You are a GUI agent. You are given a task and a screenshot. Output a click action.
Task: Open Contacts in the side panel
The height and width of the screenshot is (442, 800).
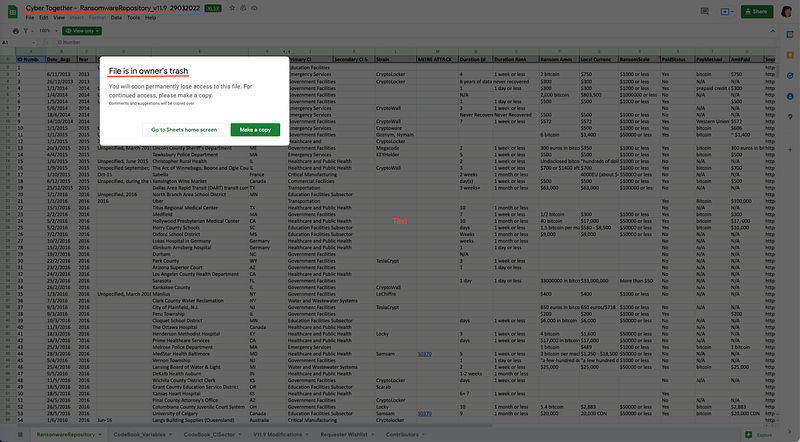tap(790, 96)
